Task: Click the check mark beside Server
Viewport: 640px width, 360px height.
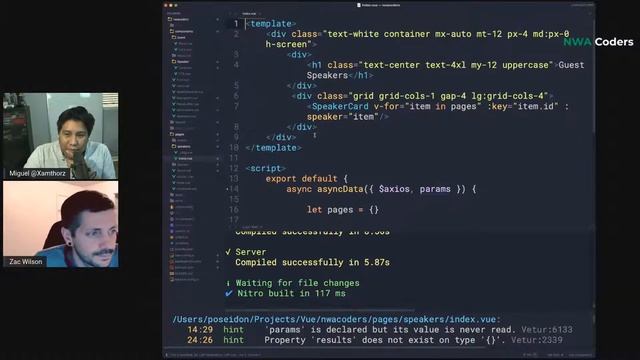Action: tap(228, 252)
